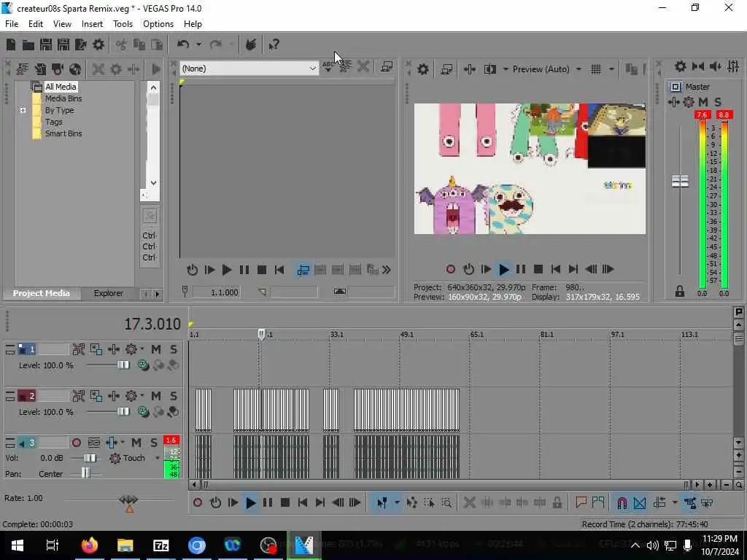Open Touch automation mode dropdown on track 3
Image resolution: width=747 pixels, height=560 pixels.
(158, 458)
